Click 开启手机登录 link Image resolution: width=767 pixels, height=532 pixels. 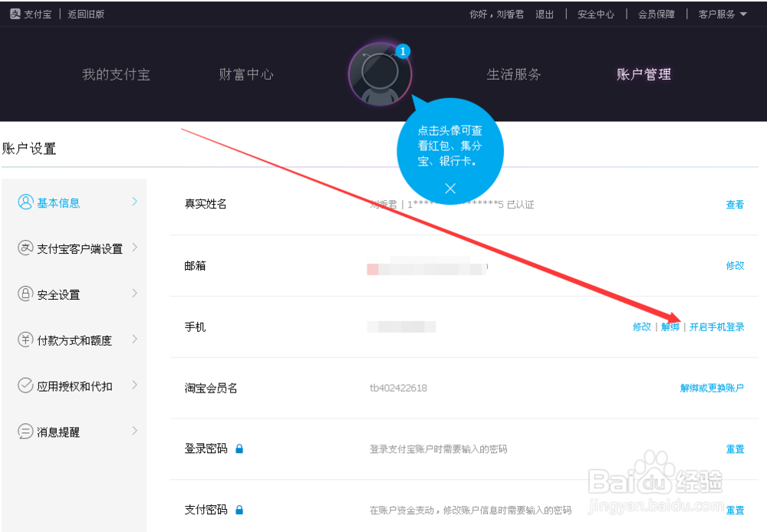tap(716, 327)
